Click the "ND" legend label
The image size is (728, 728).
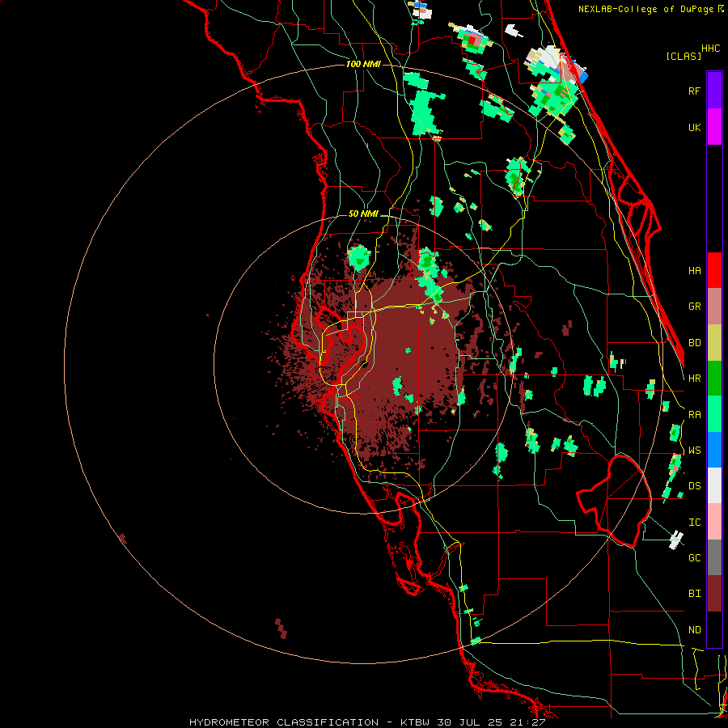pos(694,630)
